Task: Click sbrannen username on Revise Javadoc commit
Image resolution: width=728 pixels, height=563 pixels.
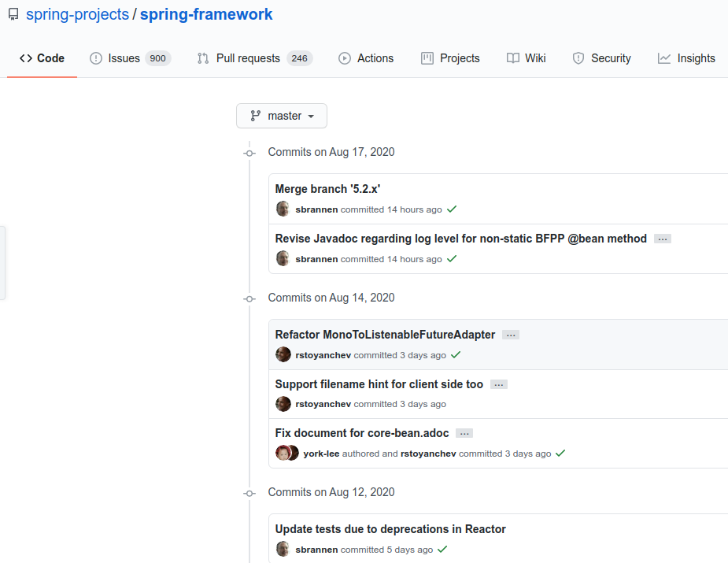Action: pos(316,259)
